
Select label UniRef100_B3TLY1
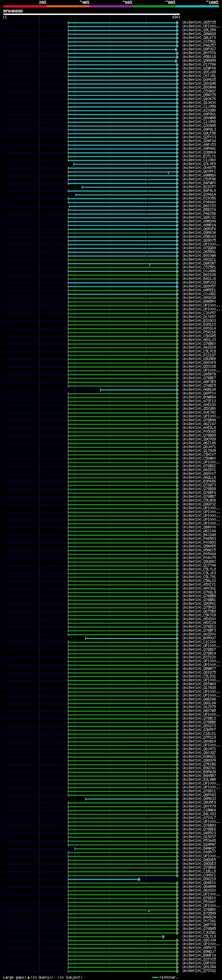[x=199, y=156]
